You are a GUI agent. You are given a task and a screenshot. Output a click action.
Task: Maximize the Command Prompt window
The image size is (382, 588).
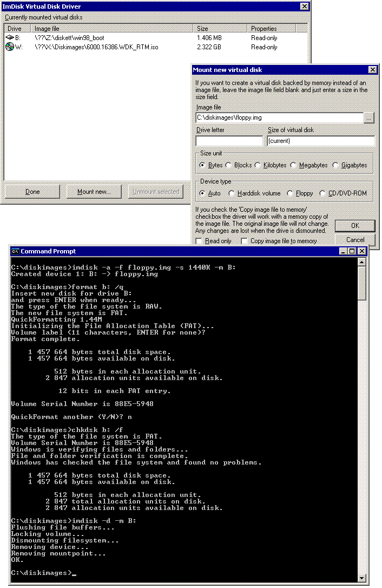(352, 251)
